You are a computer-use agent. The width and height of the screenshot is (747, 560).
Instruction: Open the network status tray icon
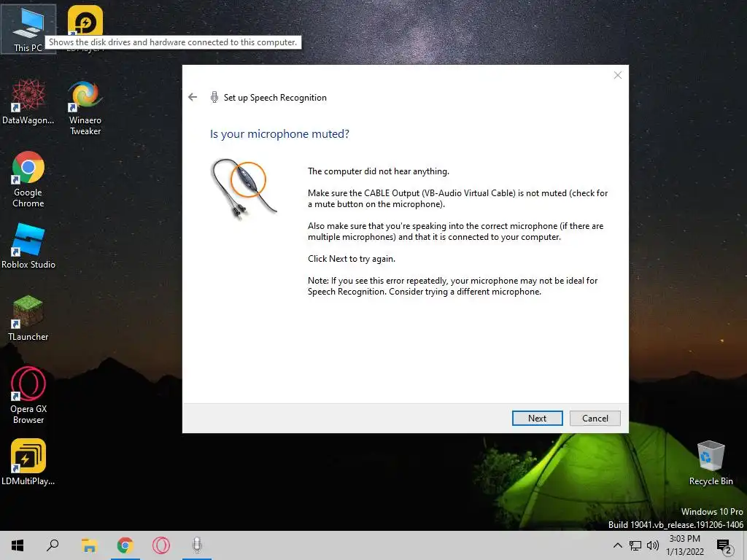[x=635, y=545]
